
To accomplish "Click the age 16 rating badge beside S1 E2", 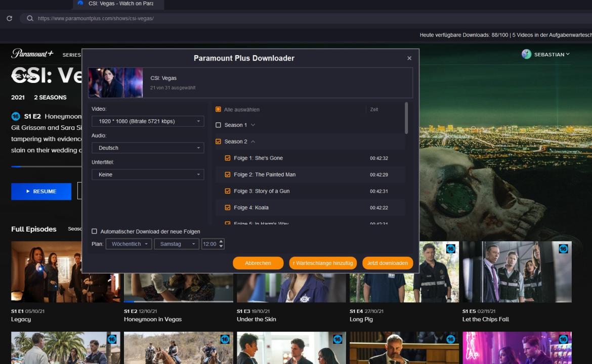I will click(x=16, y=116).
